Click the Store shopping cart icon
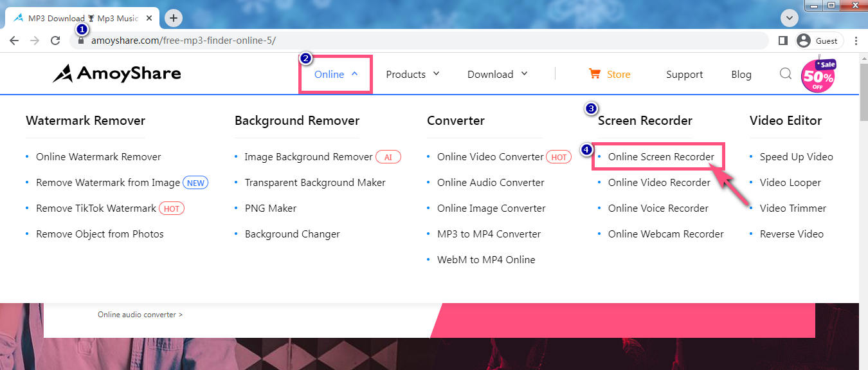 (x=595, y=73)
